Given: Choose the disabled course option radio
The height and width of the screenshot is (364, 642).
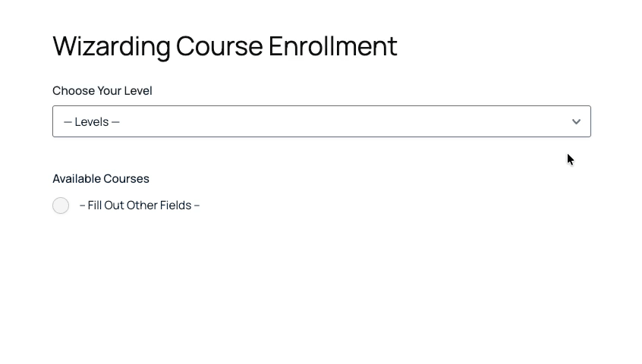Looking at the screenshot, I should tap(61, 206).
